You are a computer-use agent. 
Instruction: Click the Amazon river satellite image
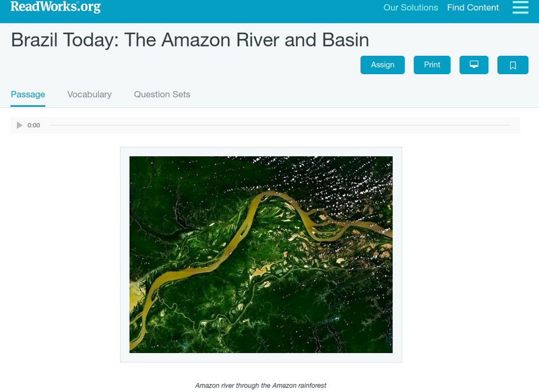coord(261,254)
